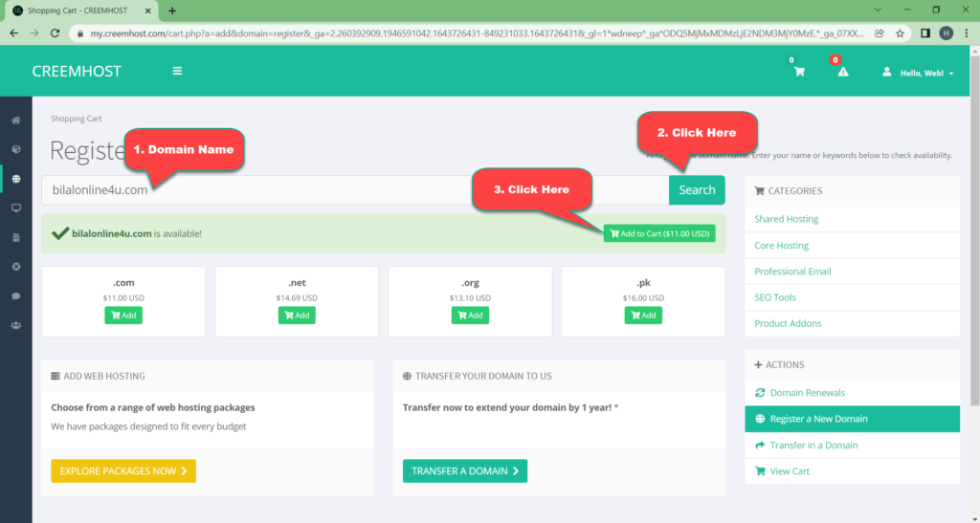
Task: Open Chrome three-dot menu
Action: [967, 33]
